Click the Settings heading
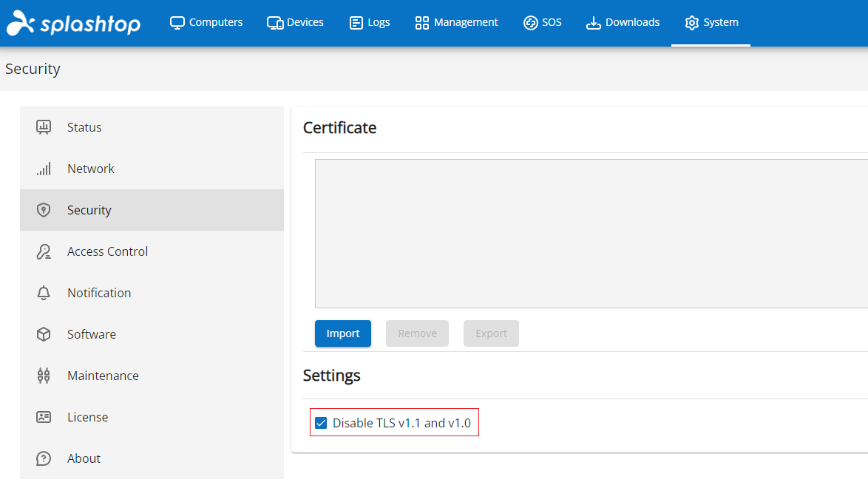868x488 pixels. [x=331, y=376]
